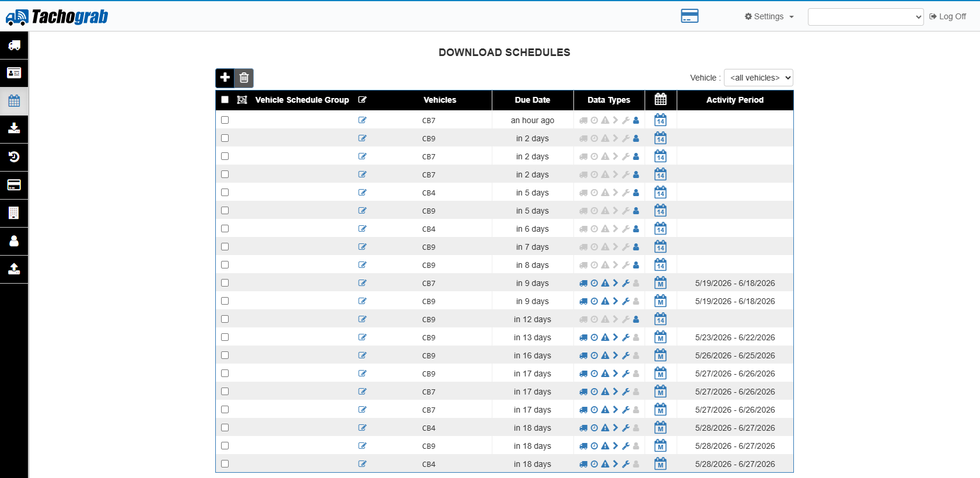Click the Log Off link
The width and height of the screenshot is (980, 478).
click(x=947, y=16)
